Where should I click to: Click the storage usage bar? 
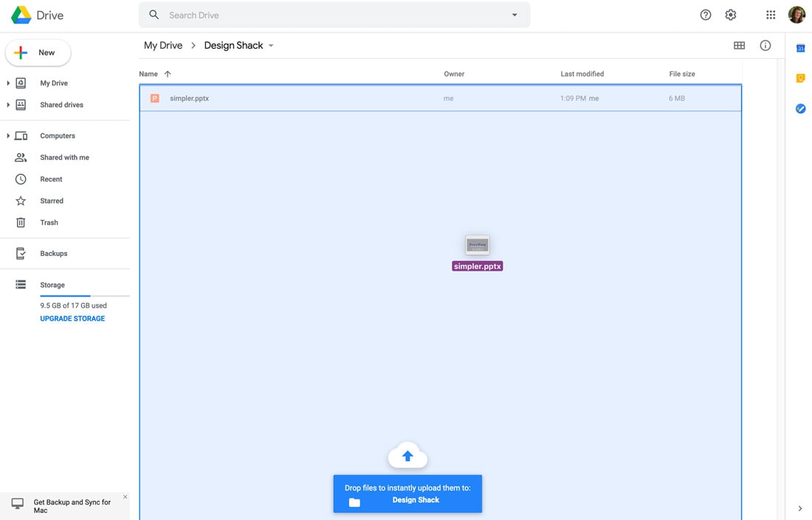85,296
